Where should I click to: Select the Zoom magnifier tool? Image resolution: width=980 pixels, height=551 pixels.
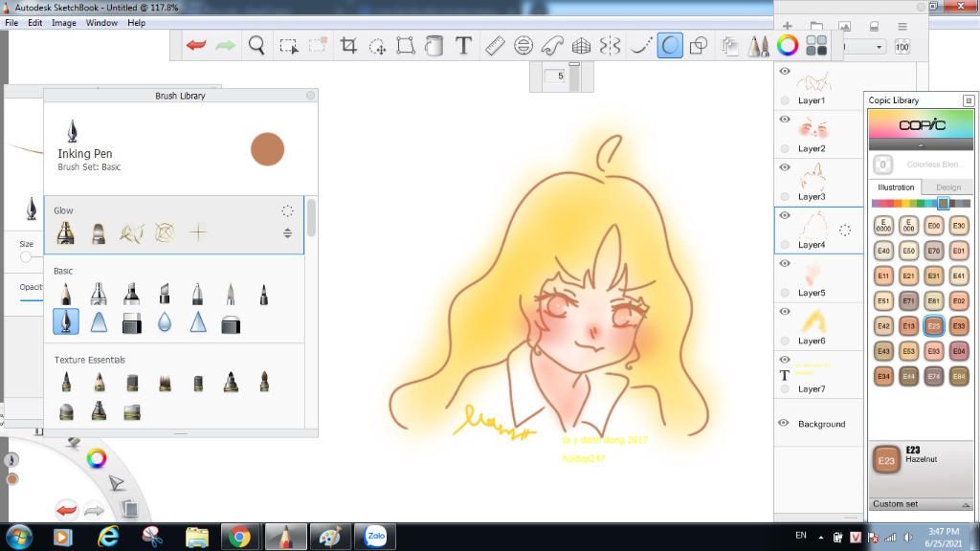256,45
